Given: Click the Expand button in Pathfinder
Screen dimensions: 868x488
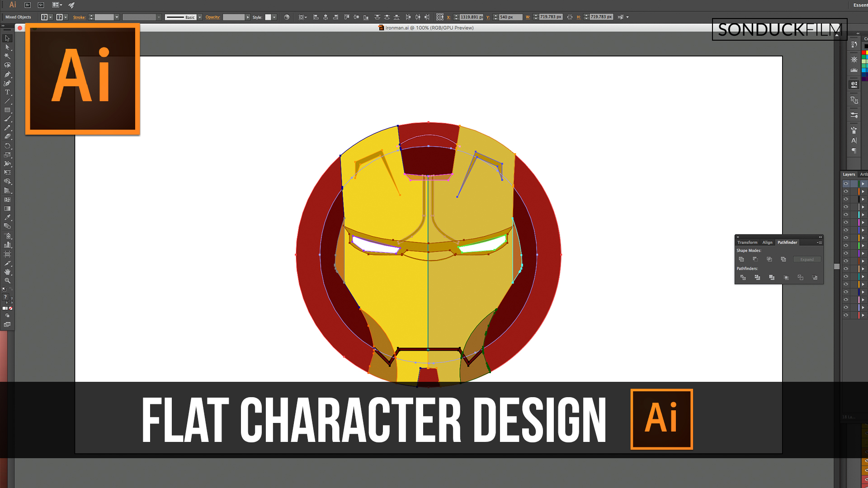Looking at the screenshot, I should (x=807, y=259).
